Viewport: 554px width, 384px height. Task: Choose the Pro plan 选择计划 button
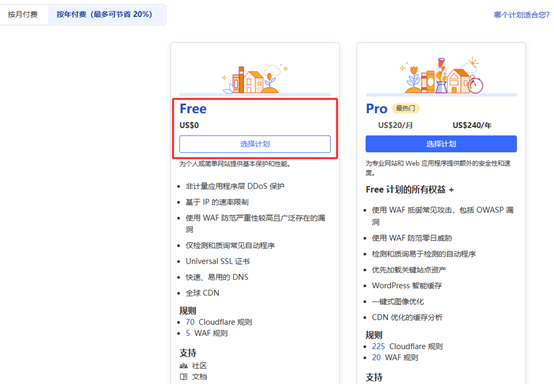pos(441,144)
